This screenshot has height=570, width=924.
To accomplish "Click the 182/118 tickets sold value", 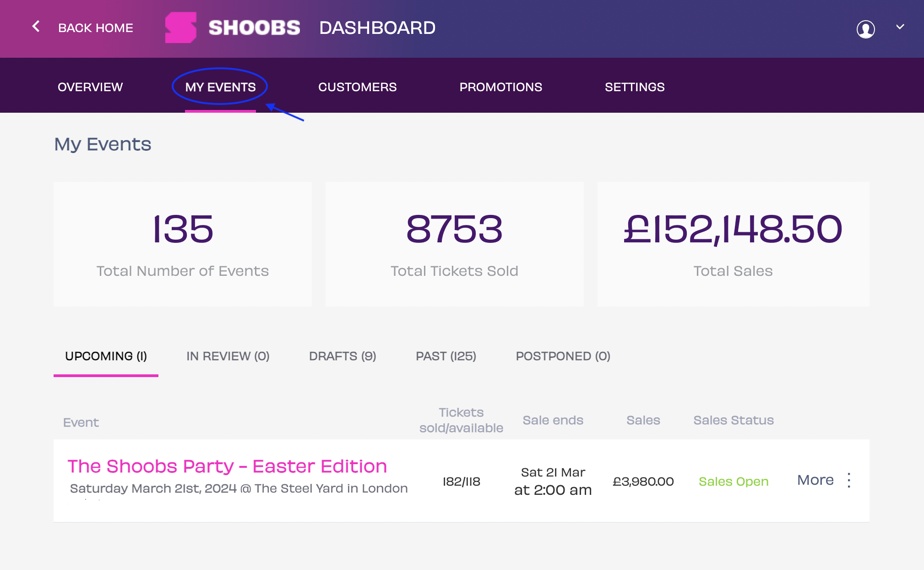I will point(461,481).
